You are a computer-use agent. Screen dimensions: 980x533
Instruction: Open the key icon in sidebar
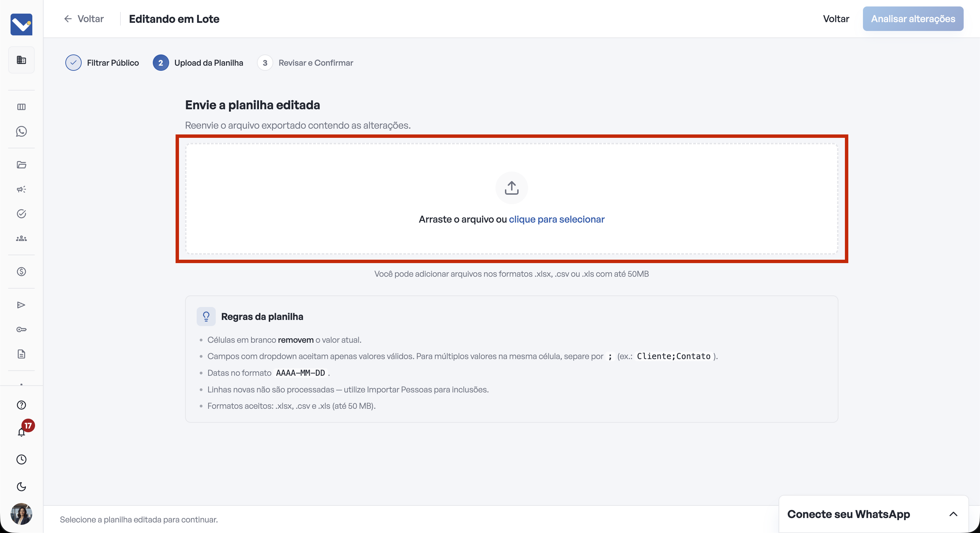(21, 329)
